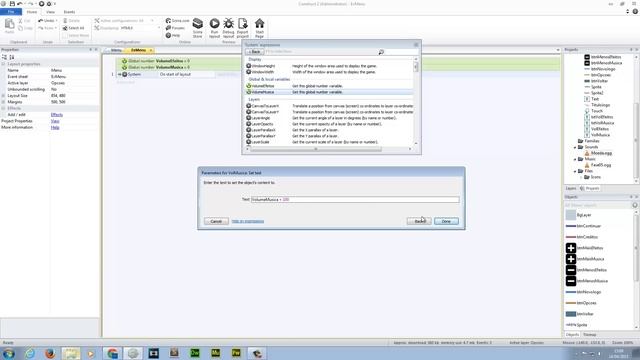The image size is (640, 360).
Task: Open the File menu
Action: click(x=11, y=12)
